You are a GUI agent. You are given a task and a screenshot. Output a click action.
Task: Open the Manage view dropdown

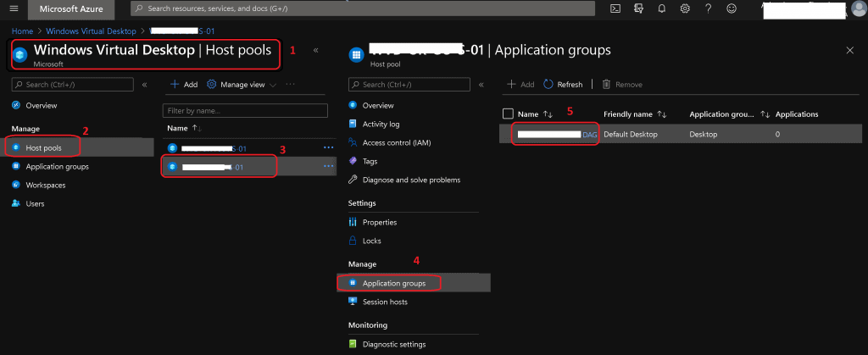click(x=242, y=85)
